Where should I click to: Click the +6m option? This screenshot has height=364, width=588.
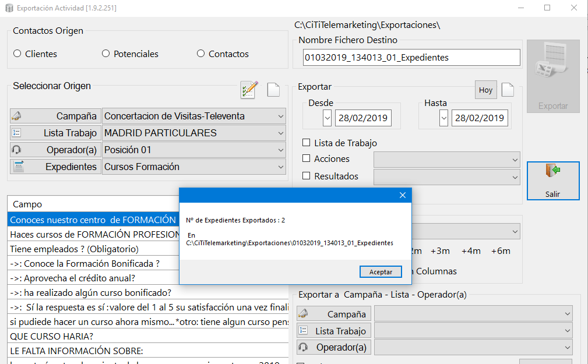pos(501,251)
